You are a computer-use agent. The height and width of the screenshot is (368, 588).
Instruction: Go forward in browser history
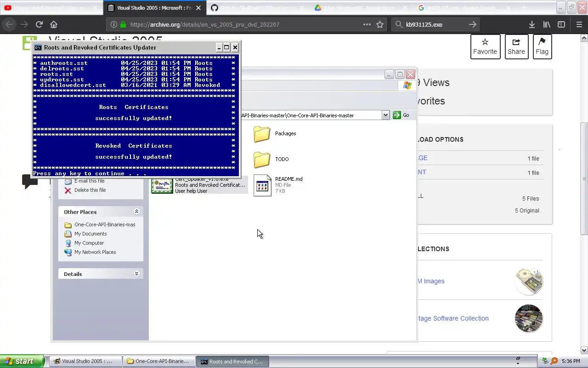click(24, 24)
